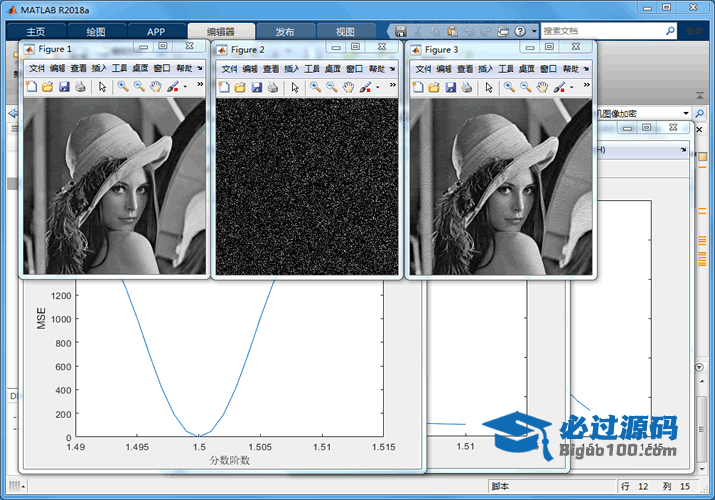Activate Zoom In tool in Figure 3

[509, 87]
